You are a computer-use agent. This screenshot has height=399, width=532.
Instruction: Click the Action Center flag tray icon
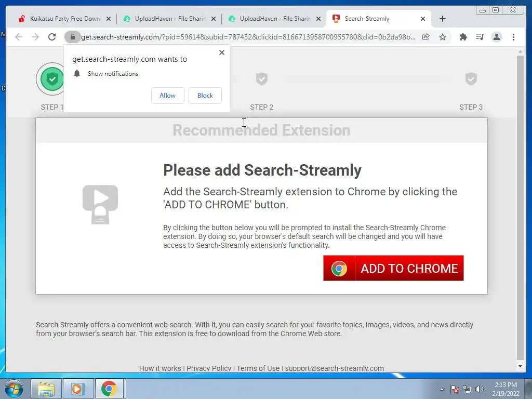pyautogui.click(x=455, y=389)
